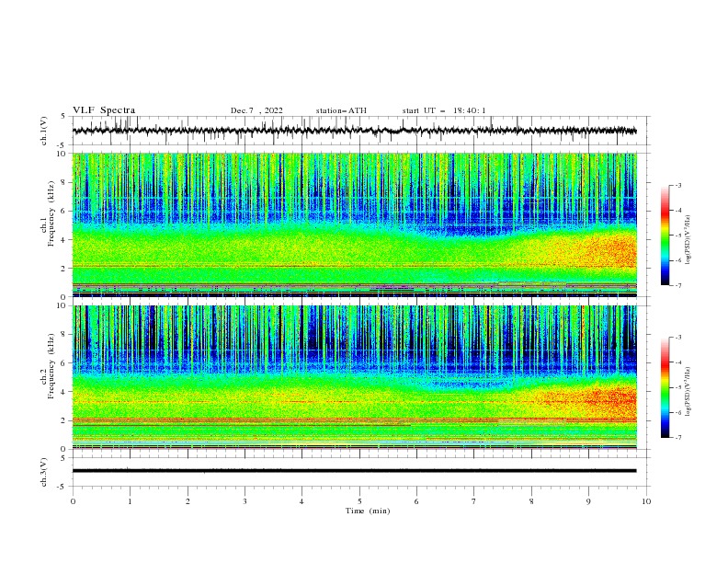
Task: Click the ch.3 flat voltage waveform trace
Action: (354, 471)
